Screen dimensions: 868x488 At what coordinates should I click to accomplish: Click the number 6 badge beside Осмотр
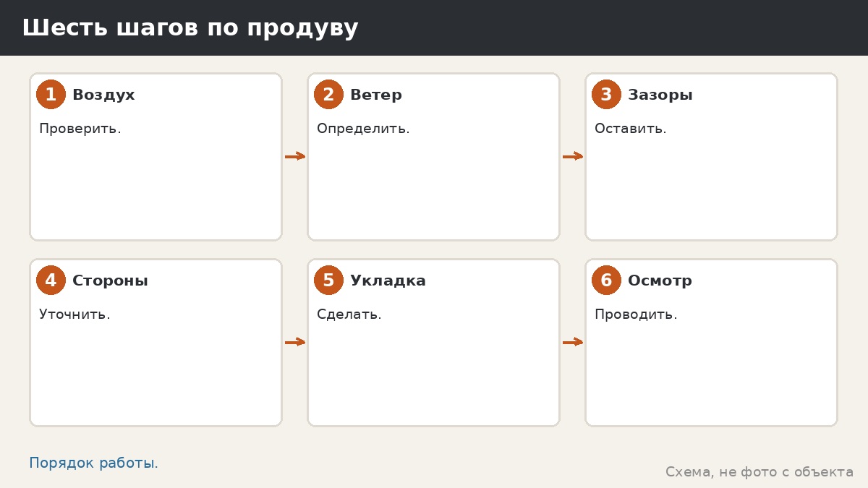[x=606, y=281]
